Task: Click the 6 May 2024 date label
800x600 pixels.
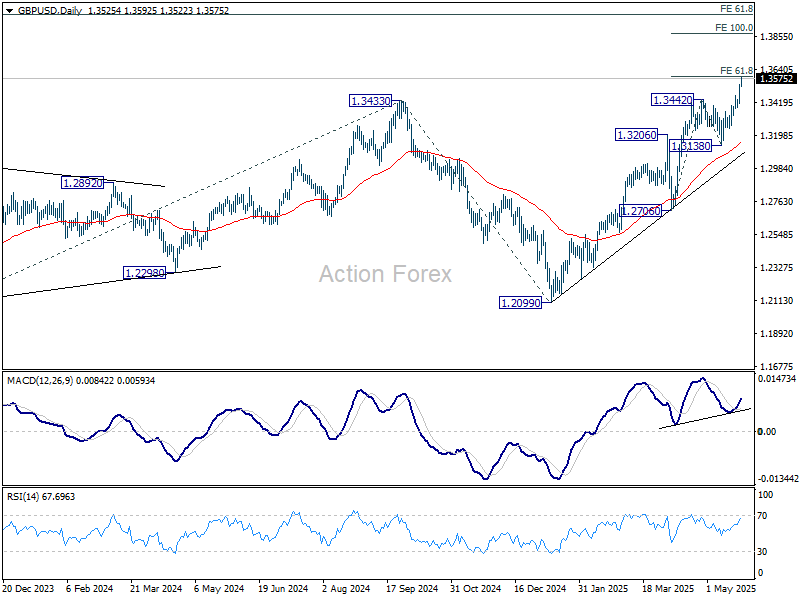Action: pyautogui.click(x=219, y=588)
